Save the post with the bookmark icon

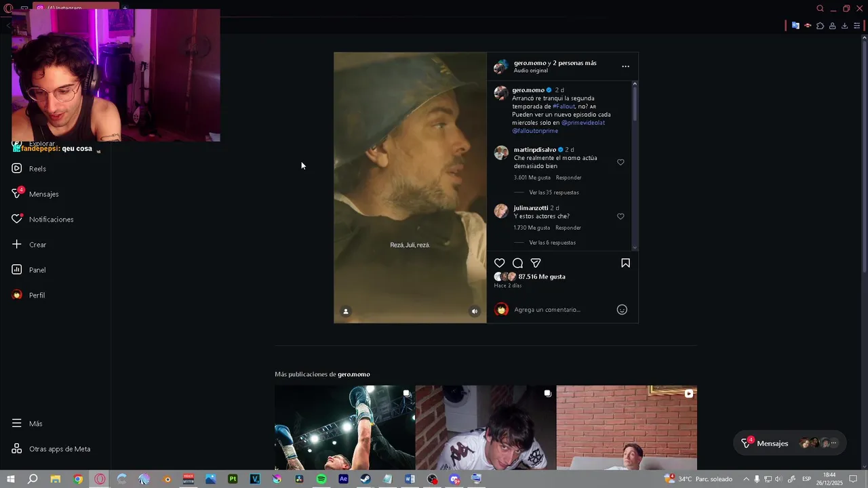(x=625, y=263)
